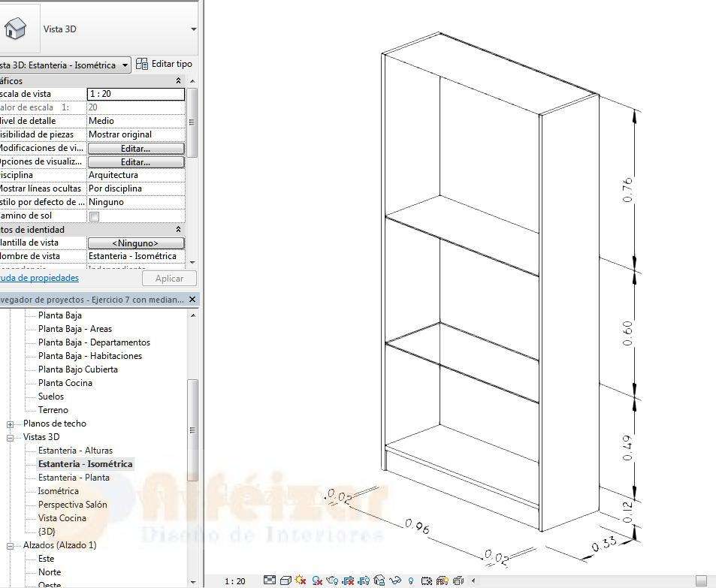The image size is (716, 588).
Task: Toggle Shadows icon in view control bar
Action: tap(317, 580)
